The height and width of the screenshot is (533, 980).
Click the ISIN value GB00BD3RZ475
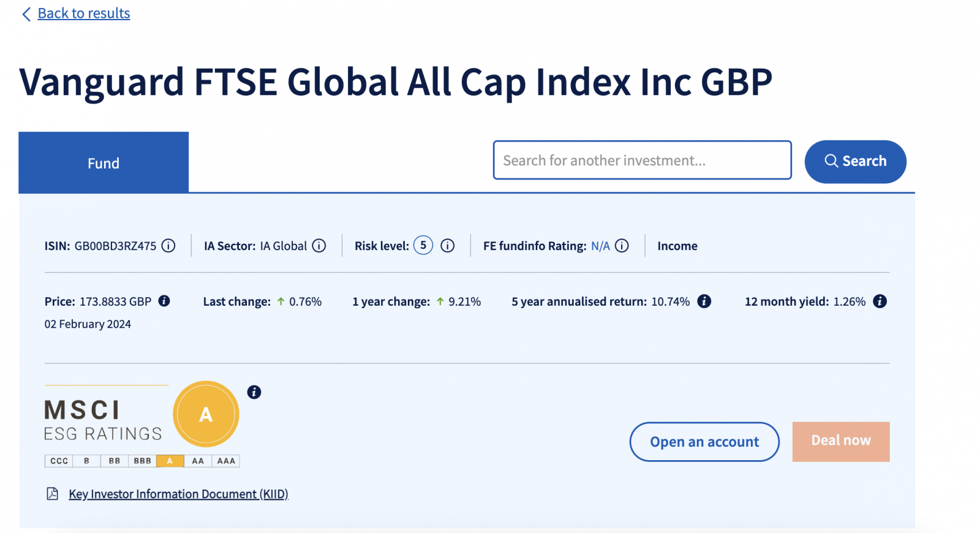[x=115, y=246]
